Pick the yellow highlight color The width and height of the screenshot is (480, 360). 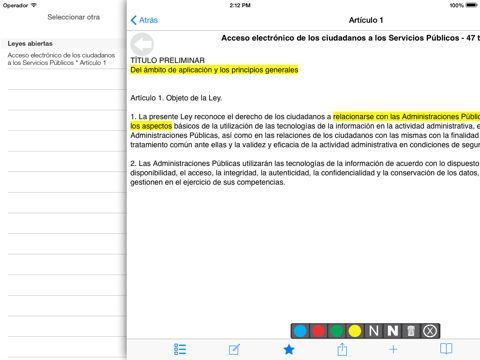[355, 331]
